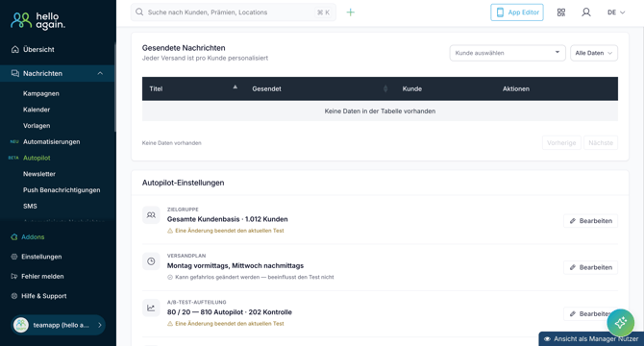Select Autopilot beta menu item

point(37,158)
